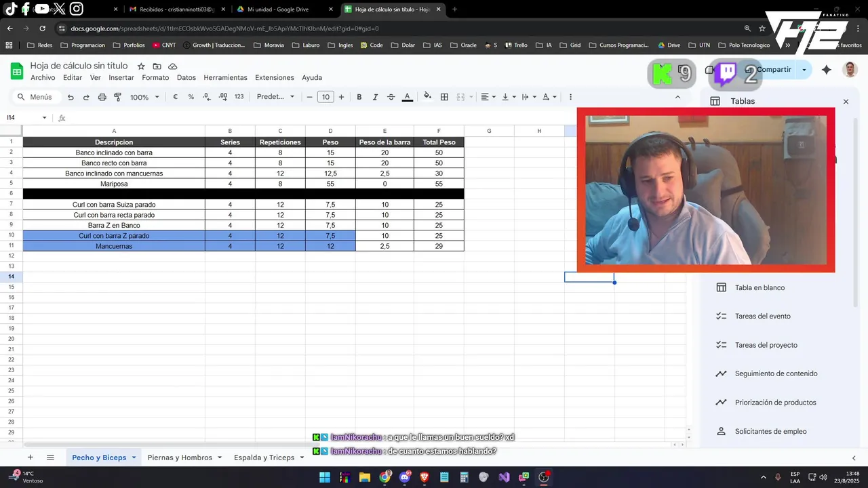The height and width of the screenshot is (488, 868).
Task: Open the Formato menu
Action: point(155,78)
